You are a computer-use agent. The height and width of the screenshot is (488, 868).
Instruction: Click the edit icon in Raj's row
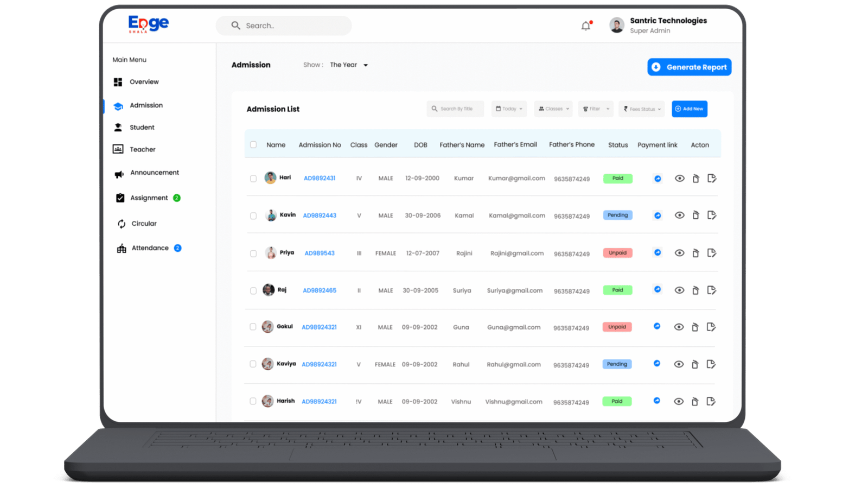click(712, 290)
